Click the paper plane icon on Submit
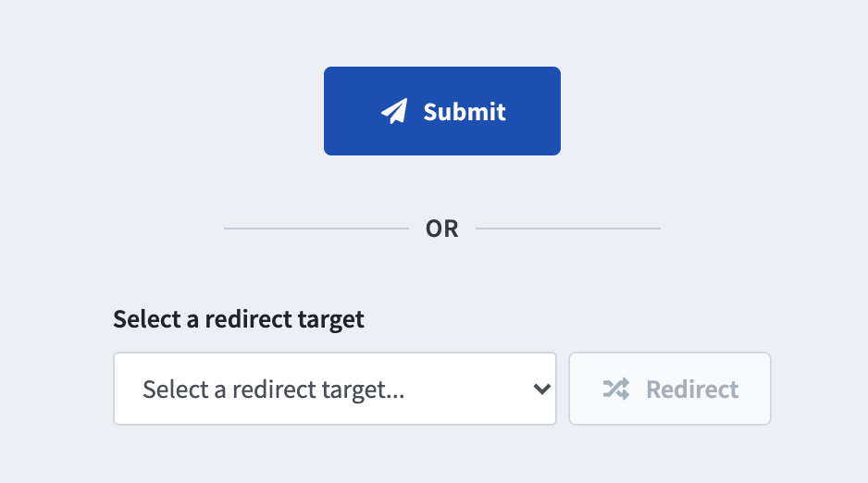Screen dimensions: 868x483 click(394, 111)
